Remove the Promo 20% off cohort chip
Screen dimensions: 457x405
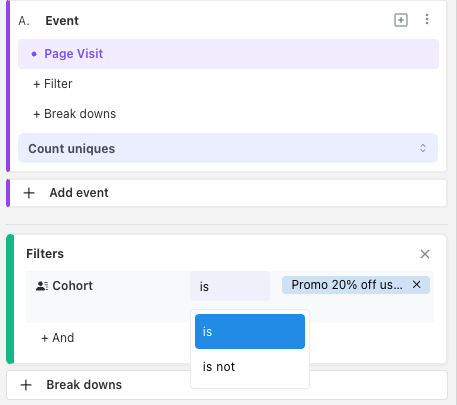(x=416, y=285)
